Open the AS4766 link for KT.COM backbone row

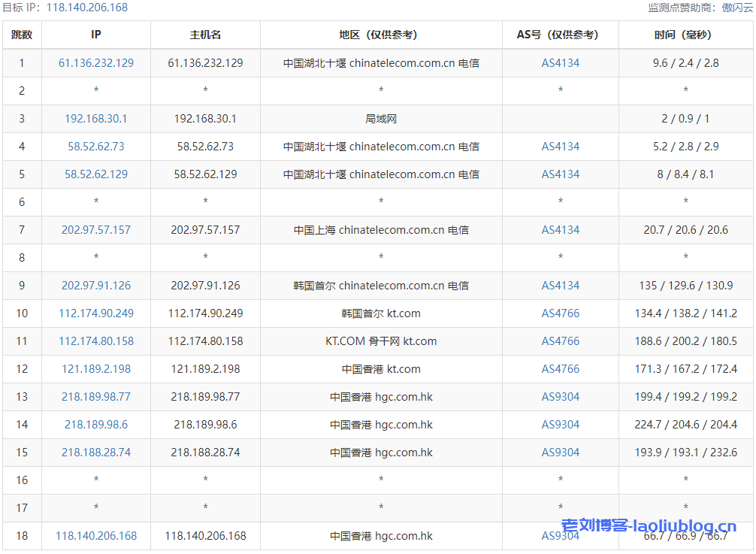coord(559,341)
